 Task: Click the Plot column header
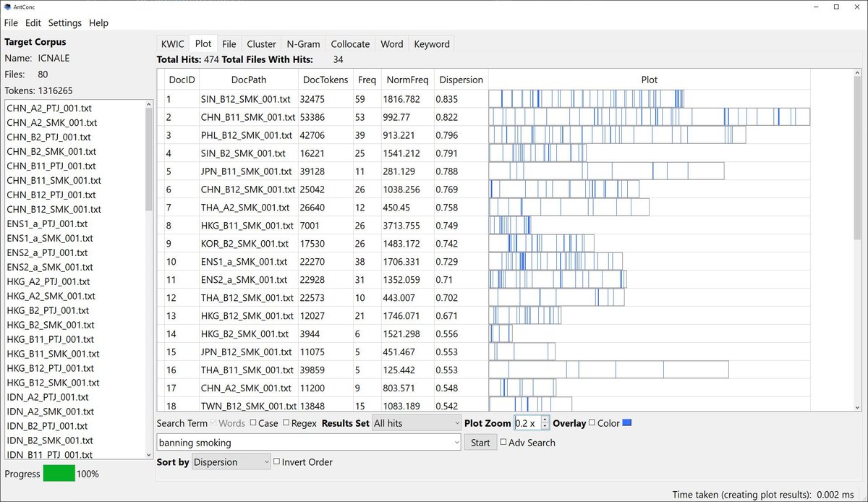[x=650, y=80]
